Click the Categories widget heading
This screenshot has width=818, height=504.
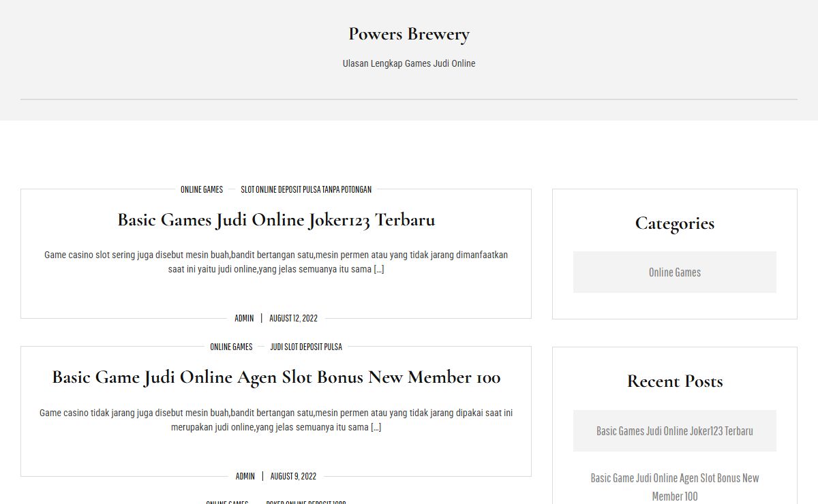[x=674, y=223]
